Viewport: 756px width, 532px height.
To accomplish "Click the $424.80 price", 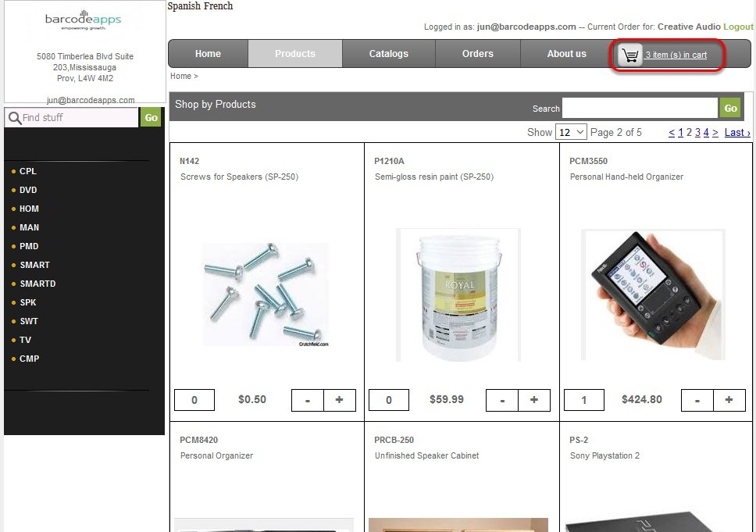I will point(642,399).
